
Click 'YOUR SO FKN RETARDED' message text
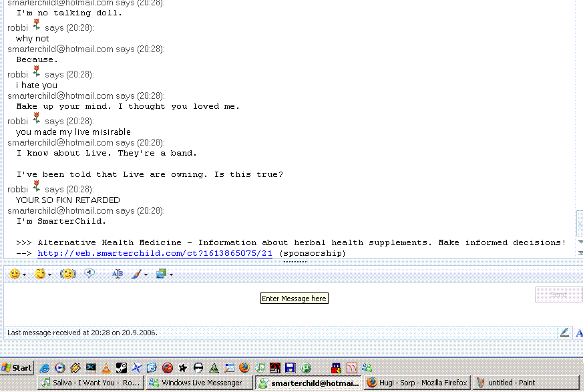[68, 200]
